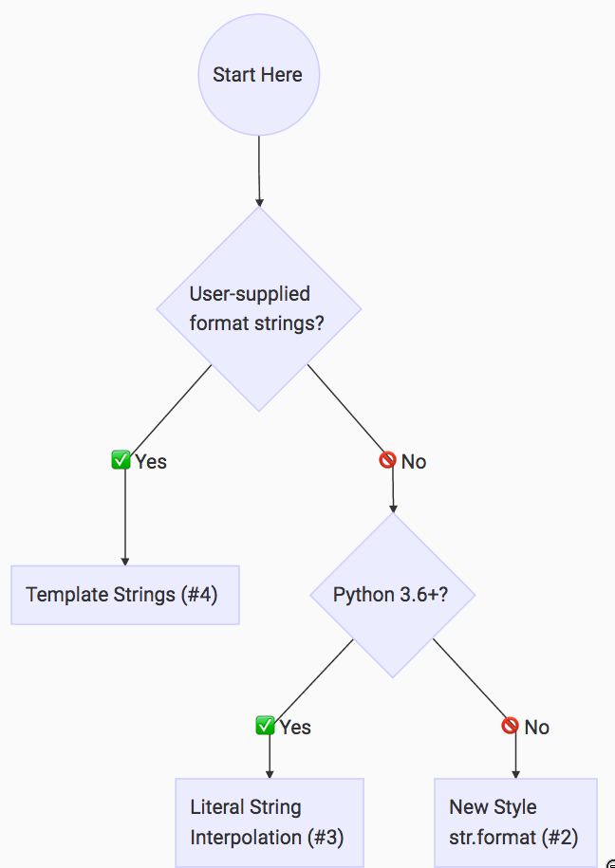Image resolution: width=615 pixels, height=868 pixels.
Task: Click the small icon in bottom-right corner
Action: tap(610, 862)
